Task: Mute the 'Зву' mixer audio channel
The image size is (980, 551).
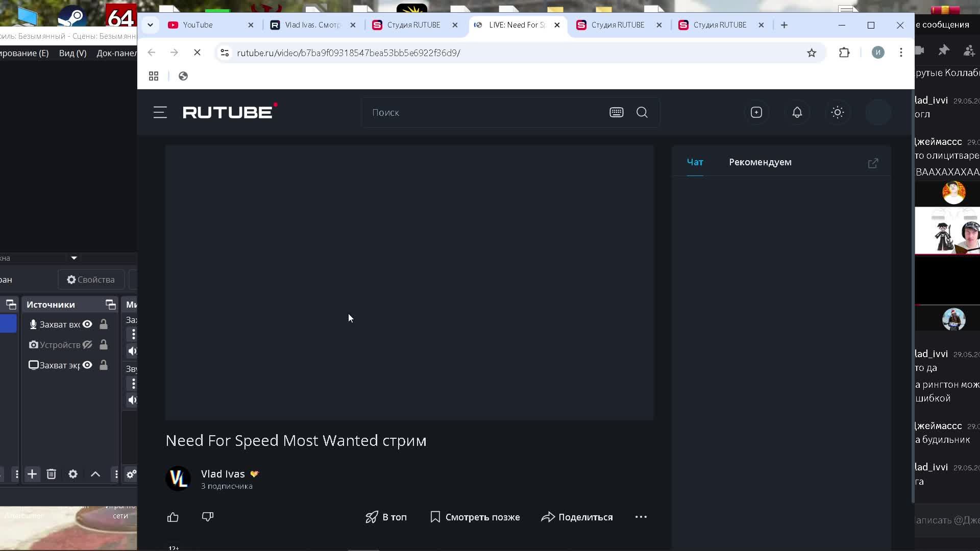Action: coord(132,400)
